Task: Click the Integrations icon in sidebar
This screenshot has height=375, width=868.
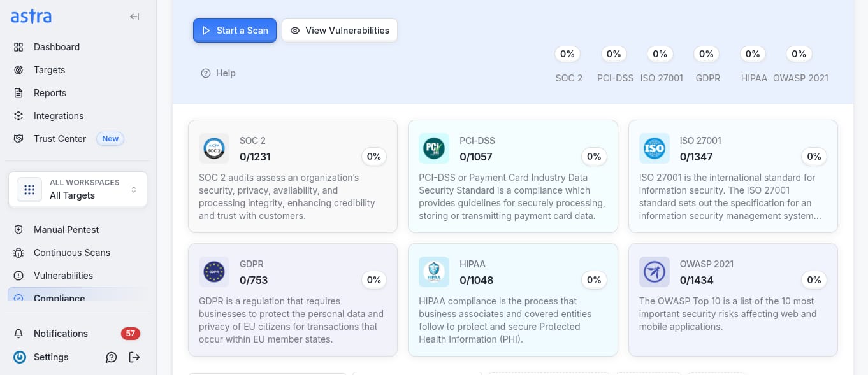Action: pyautogui.click(x=19, y=116)
